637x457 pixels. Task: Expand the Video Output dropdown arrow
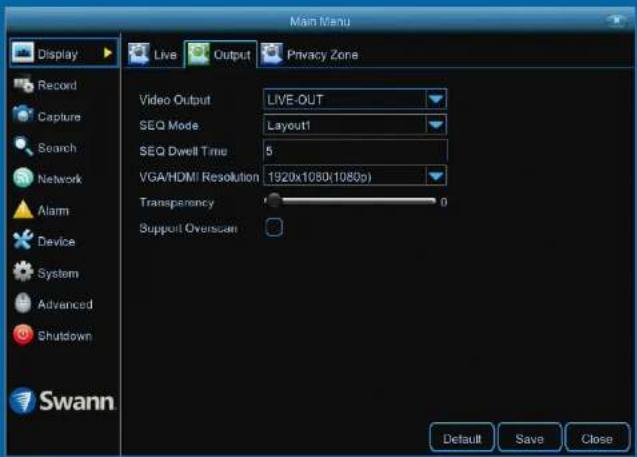click(x=436, y=99)
